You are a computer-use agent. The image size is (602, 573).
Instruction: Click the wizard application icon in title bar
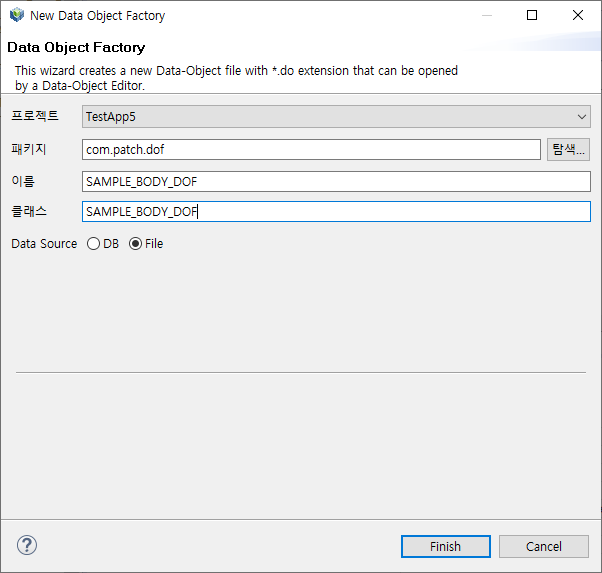[x=17, y=15]
